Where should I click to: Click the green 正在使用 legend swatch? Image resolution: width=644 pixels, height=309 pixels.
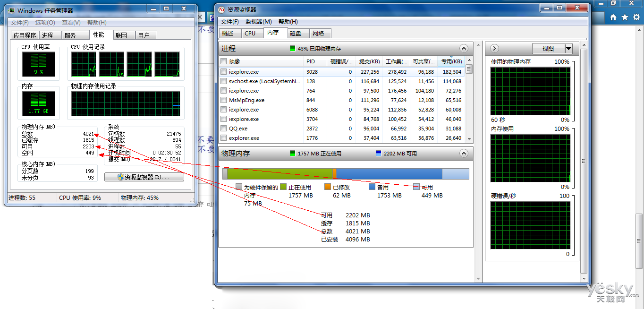pos(283,187)
